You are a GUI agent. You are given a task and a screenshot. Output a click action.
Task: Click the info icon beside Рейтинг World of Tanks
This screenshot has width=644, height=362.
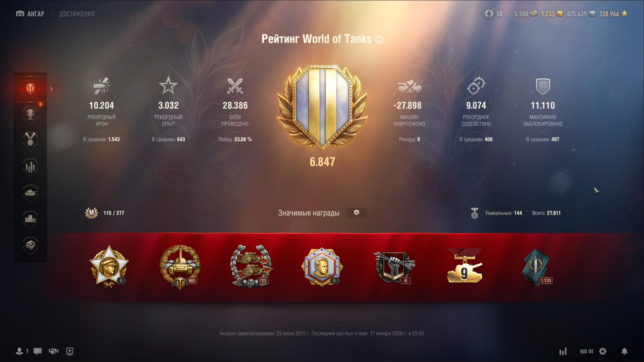point(379,40)
